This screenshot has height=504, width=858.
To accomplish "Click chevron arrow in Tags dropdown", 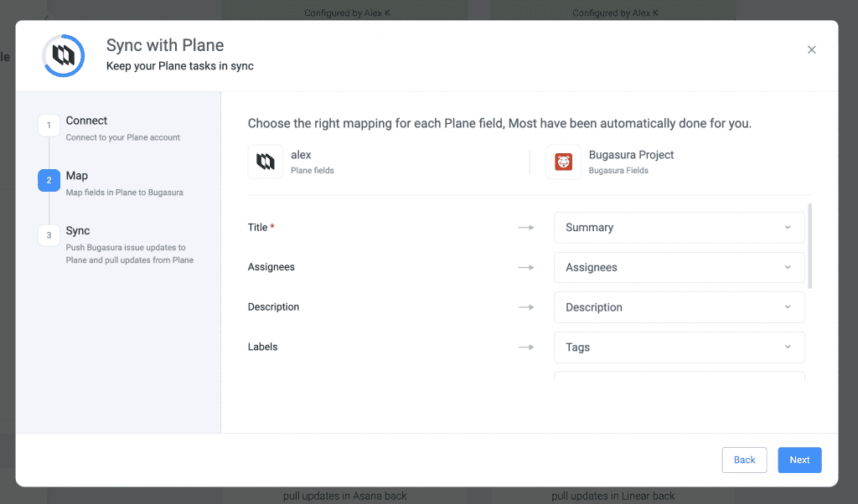I will [x=788, y=347].
